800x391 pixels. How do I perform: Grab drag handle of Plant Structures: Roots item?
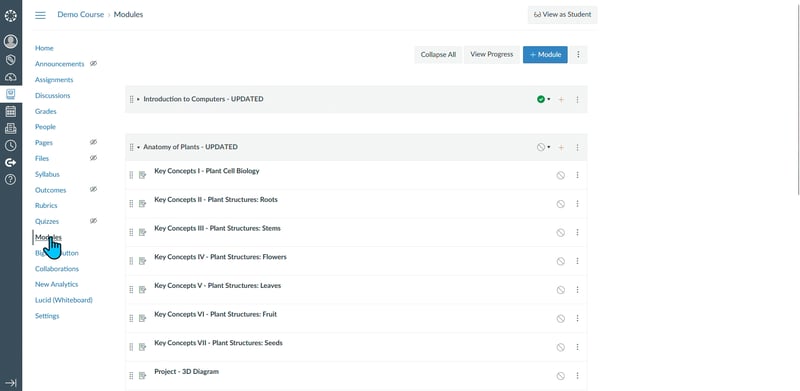(x=131, y=204)
